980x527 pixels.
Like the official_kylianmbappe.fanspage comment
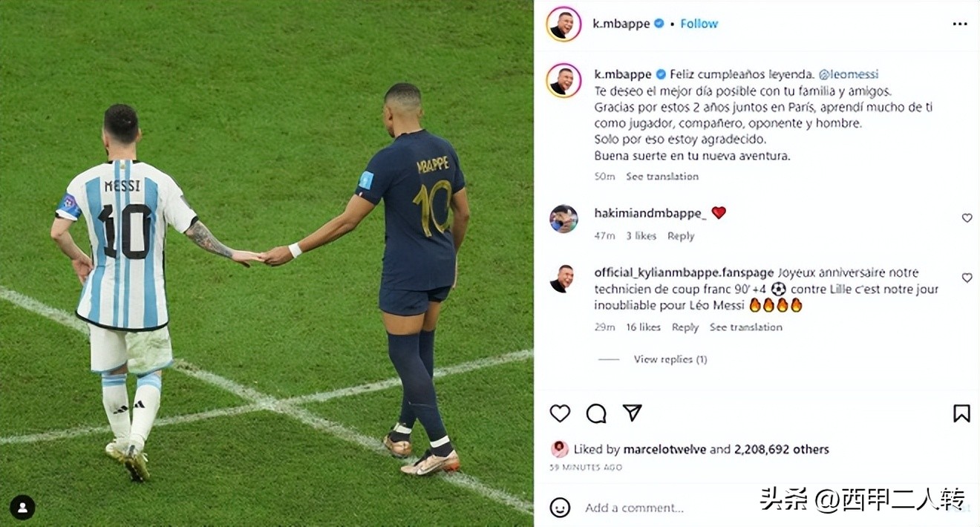(967, 278)
